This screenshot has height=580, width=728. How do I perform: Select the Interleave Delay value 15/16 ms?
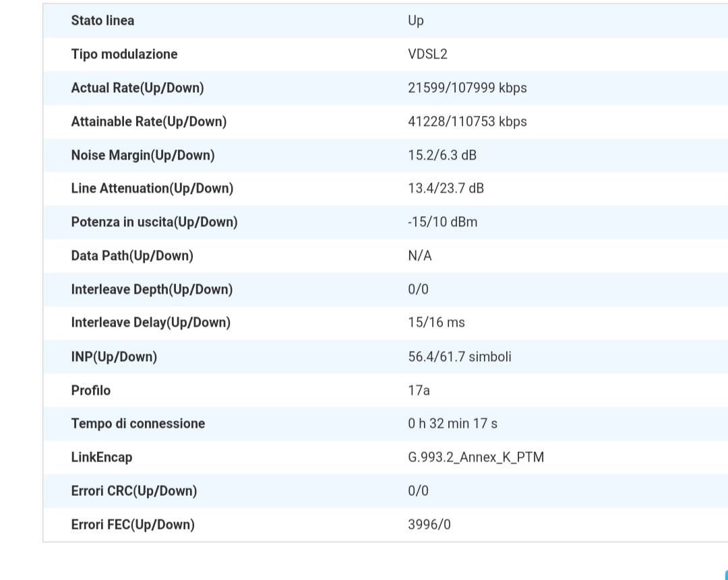pos(436,323)
